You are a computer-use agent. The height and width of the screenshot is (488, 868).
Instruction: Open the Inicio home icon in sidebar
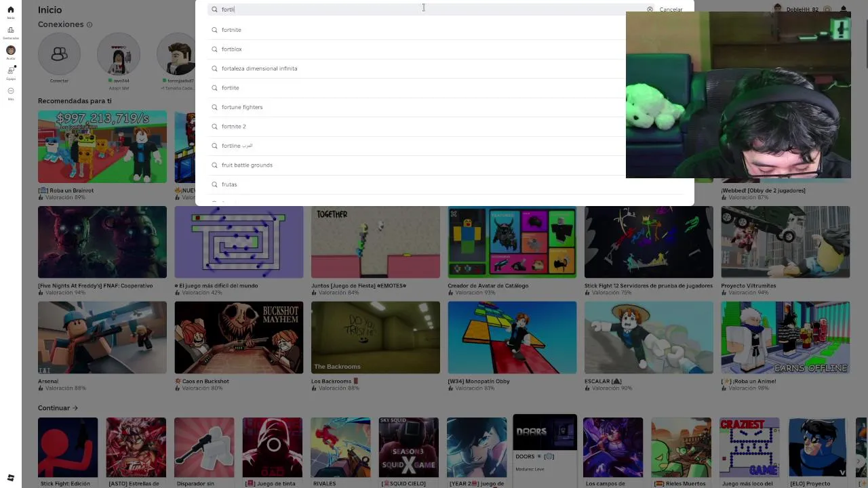click(10, 10)
